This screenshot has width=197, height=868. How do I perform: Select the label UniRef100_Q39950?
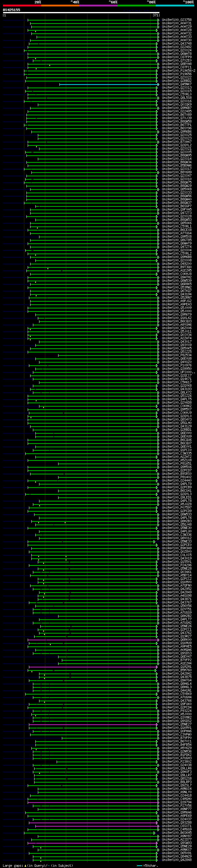[177, 369]
